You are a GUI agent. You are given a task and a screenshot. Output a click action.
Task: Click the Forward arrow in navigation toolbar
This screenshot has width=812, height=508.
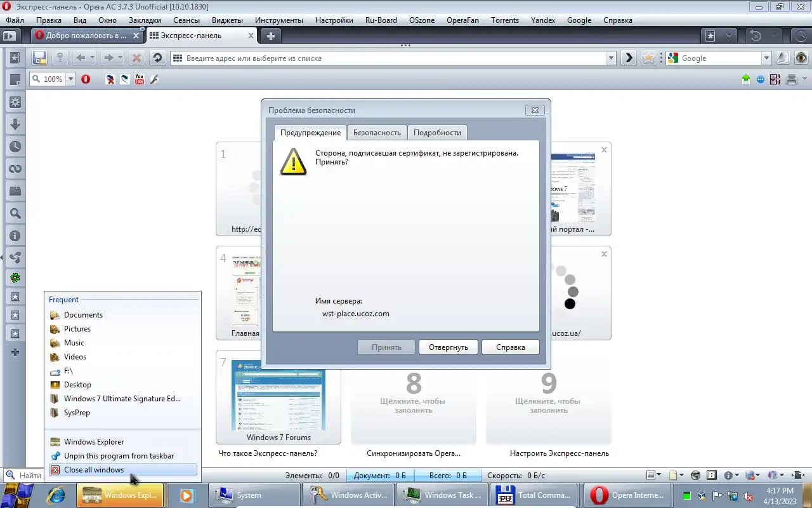pos(108,58)
